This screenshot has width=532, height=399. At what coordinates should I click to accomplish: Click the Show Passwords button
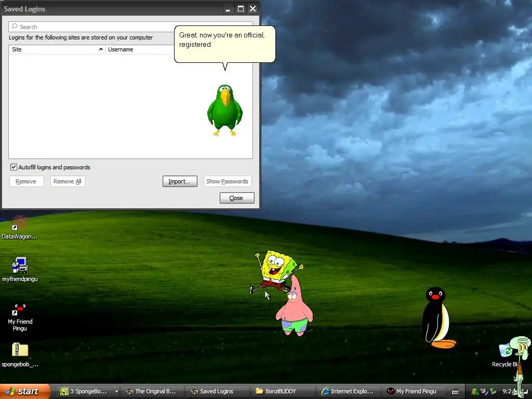(x=228, y=181)
